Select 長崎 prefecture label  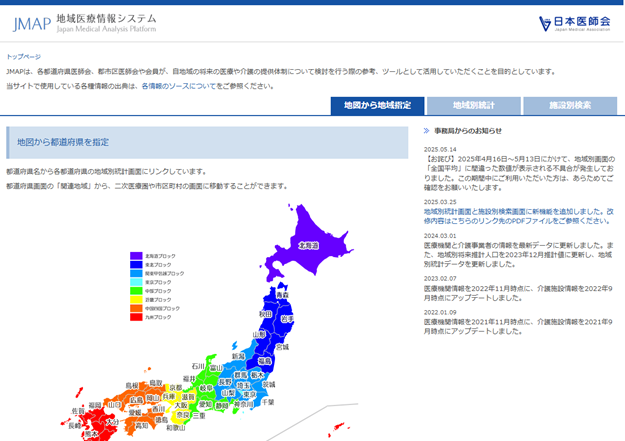coord(75,426)
